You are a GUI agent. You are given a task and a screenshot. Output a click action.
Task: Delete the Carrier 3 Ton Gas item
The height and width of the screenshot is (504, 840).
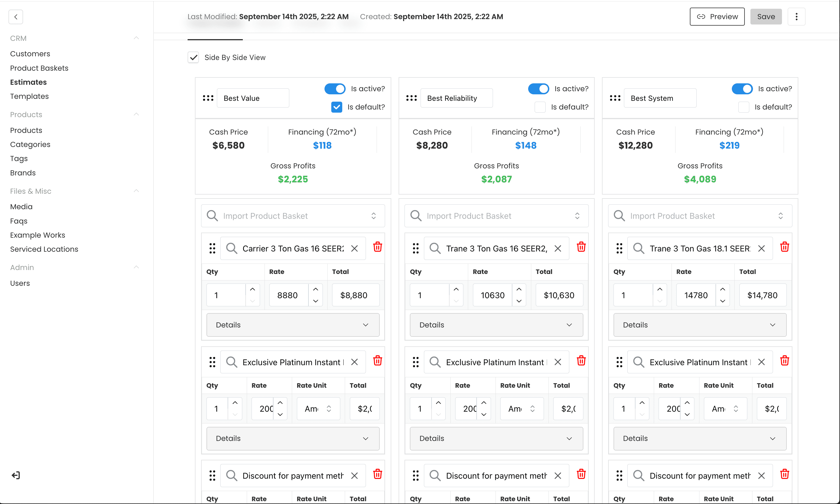[377, 247]
